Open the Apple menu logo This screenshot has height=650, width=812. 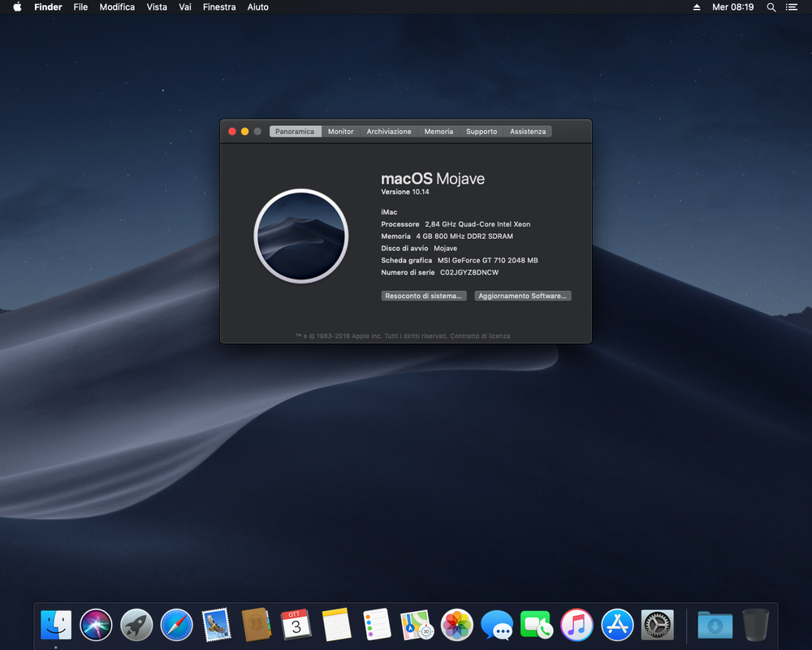(17, 6)
